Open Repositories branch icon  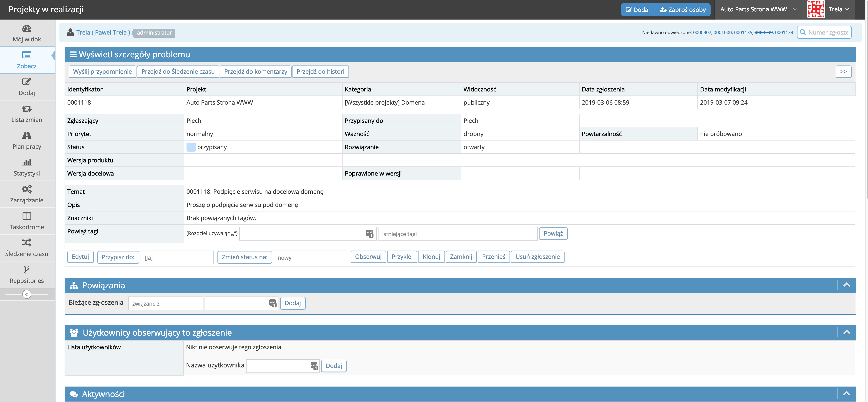point(27,270)
